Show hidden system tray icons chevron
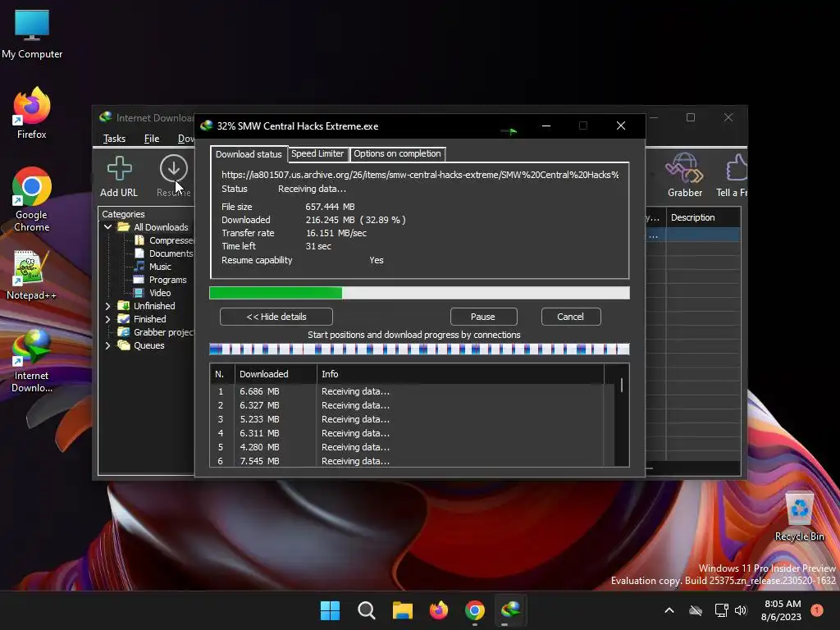Screen dimensions: 840x630 tap(669, 610)
